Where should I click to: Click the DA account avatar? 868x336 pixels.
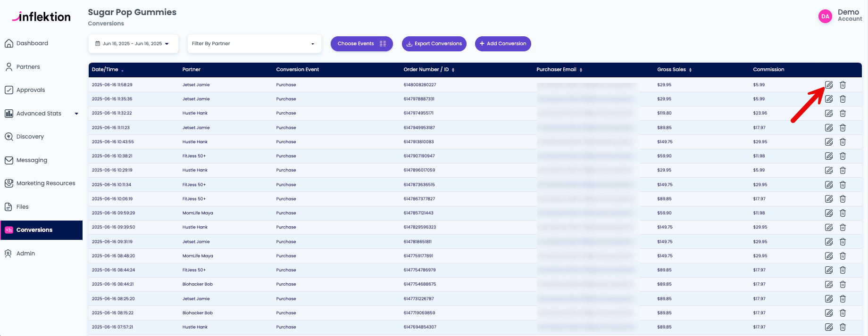pyautogui.click(x=825, y=16)
